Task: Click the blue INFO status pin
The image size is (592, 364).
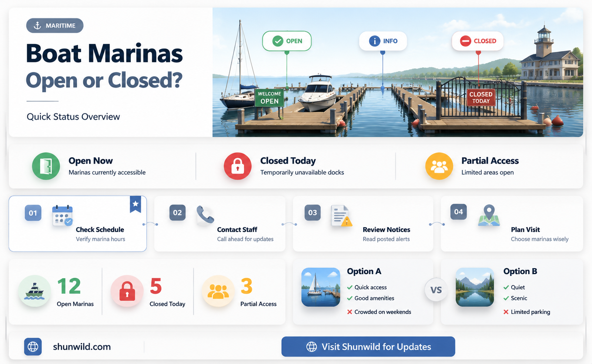Action: coord(383,41)
